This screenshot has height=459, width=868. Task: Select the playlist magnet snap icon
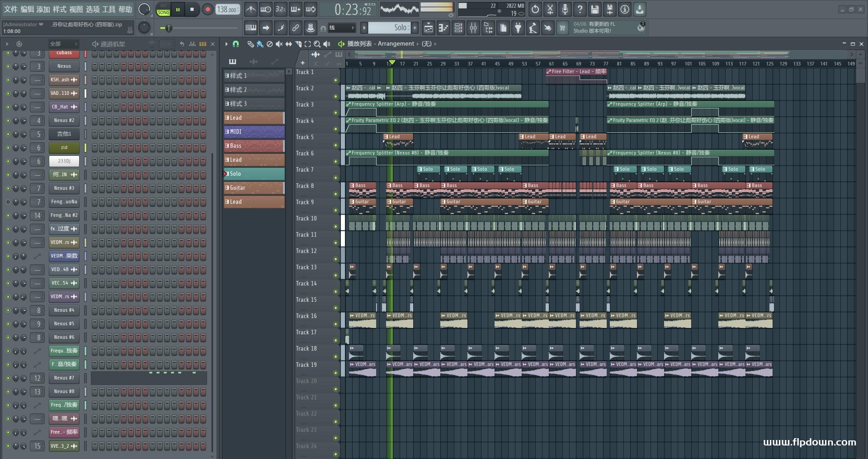point(236,44)
